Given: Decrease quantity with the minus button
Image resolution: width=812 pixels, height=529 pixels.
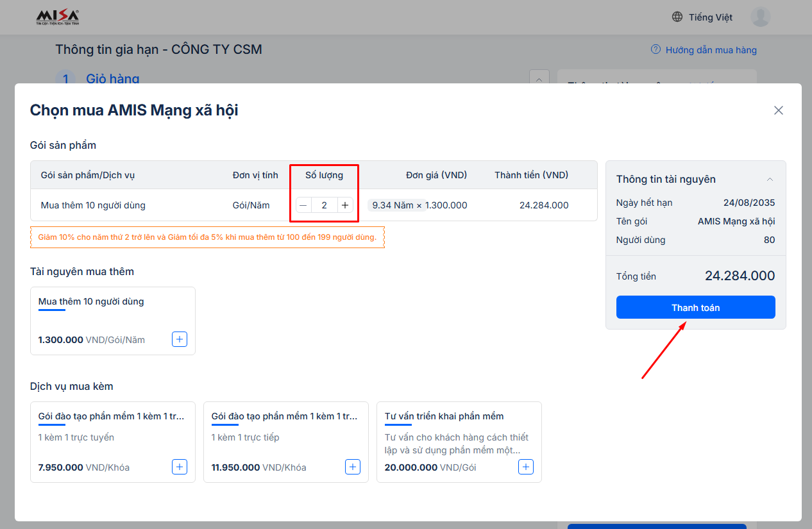Looking at the screenshot, I should coord(303,205).
